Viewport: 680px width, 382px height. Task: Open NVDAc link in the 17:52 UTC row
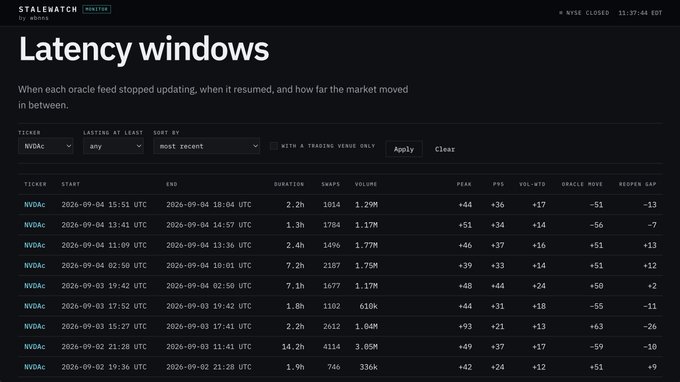click(x=35, y=306)
